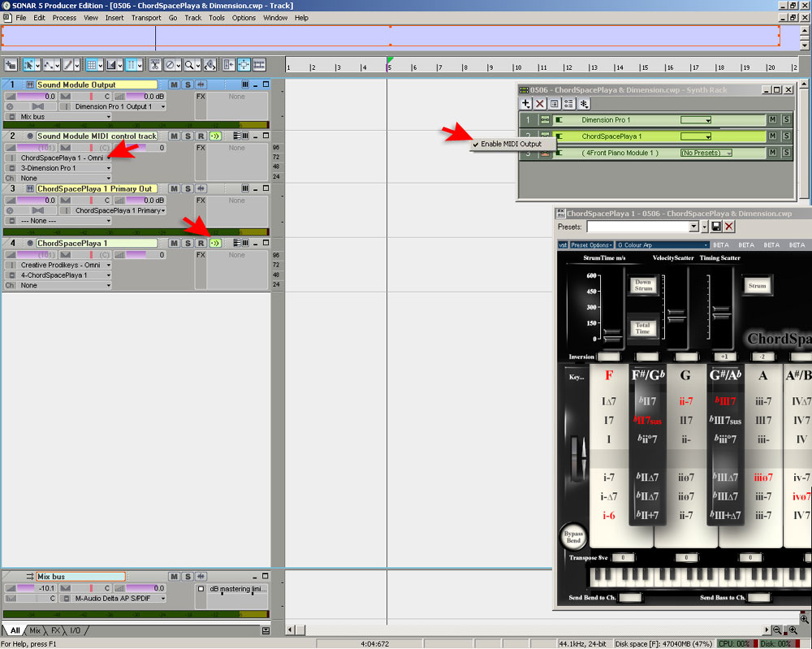Click the crosshair auto-scroll toolbar icon
The height and width of the screenshot is (649, 812).
point(244,65)
